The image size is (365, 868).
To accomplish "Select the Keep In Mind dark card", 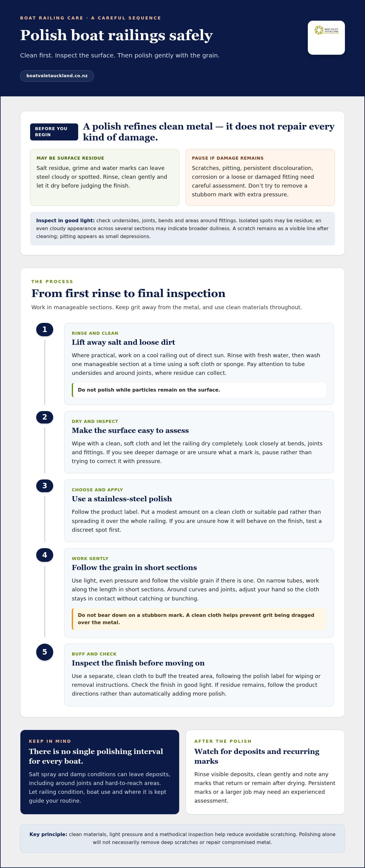I will [100, 772].
